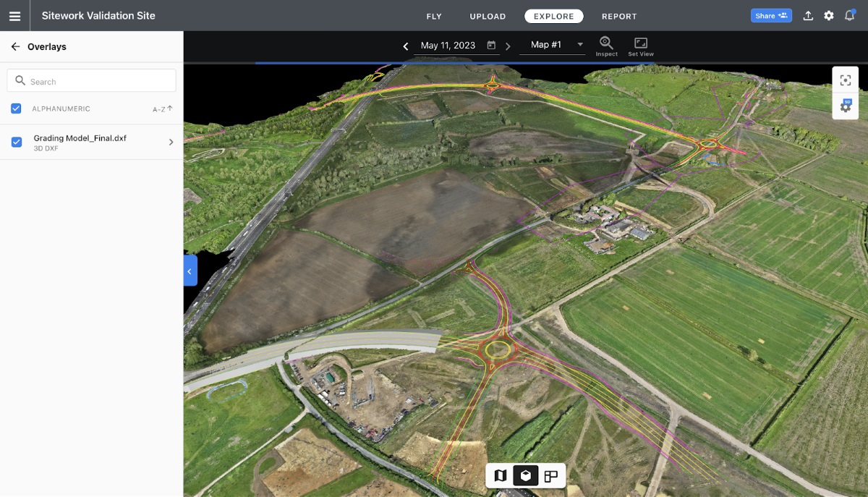Click the fit-to-view frame icon

tap(845, 80)
